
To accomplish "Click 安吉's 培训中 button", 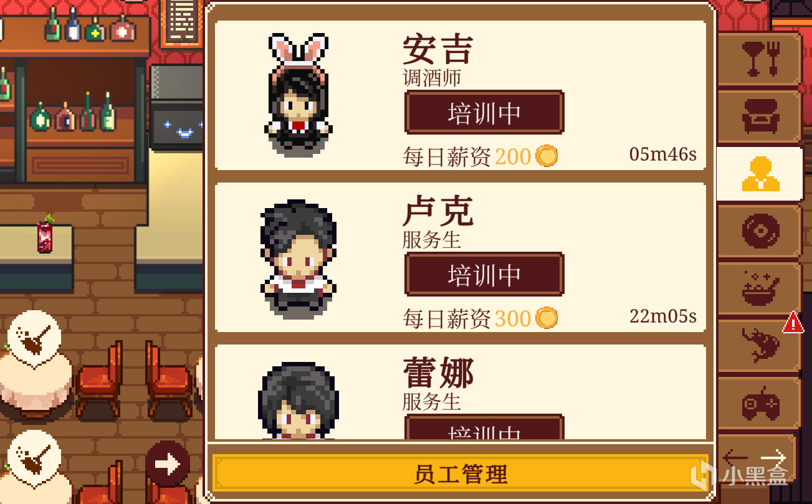I will coord(484,113).
